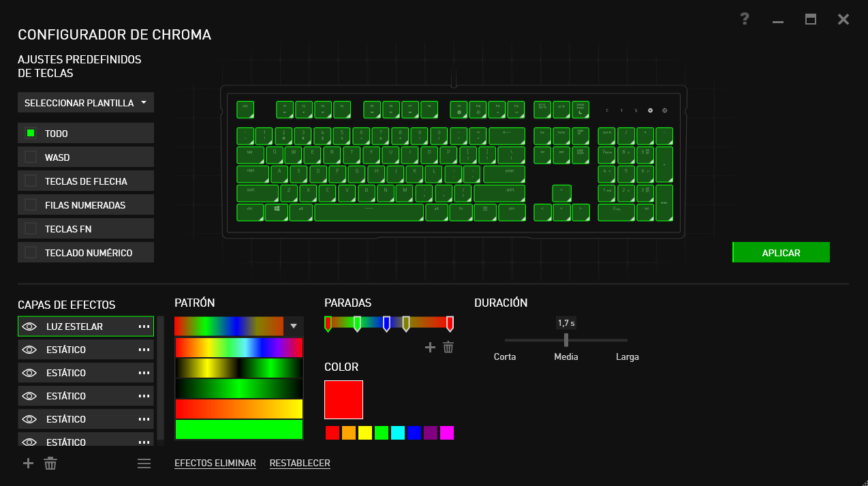Viewport: 868px width, 486px height.
Task: Choose the red to yellow pattern
Action: (239, 409)
